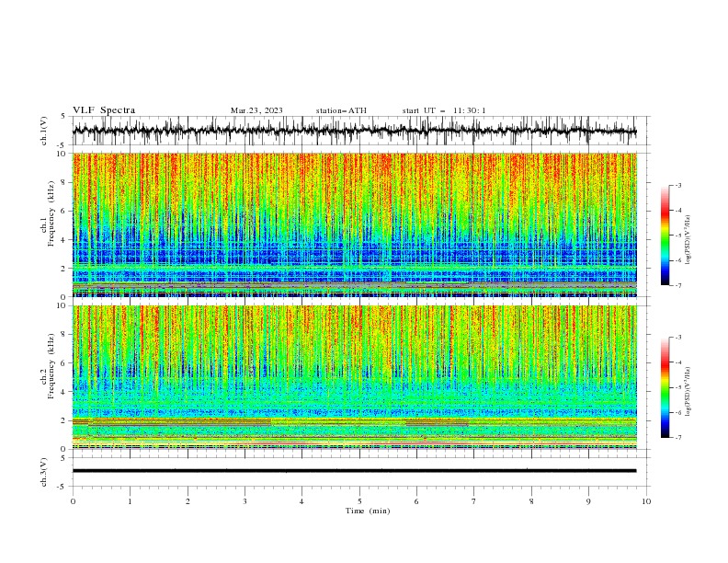The width and height of the screenshot is (728, 563).
Task: Click tick '6' on the Time axis
Action: pyautogui.click(x=416, y=501)
